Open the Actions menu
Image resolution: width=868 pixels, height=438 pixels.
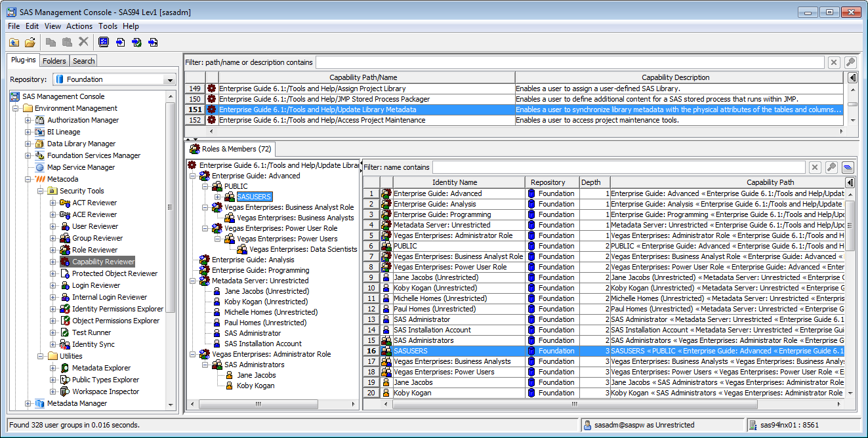click(79, 26)
